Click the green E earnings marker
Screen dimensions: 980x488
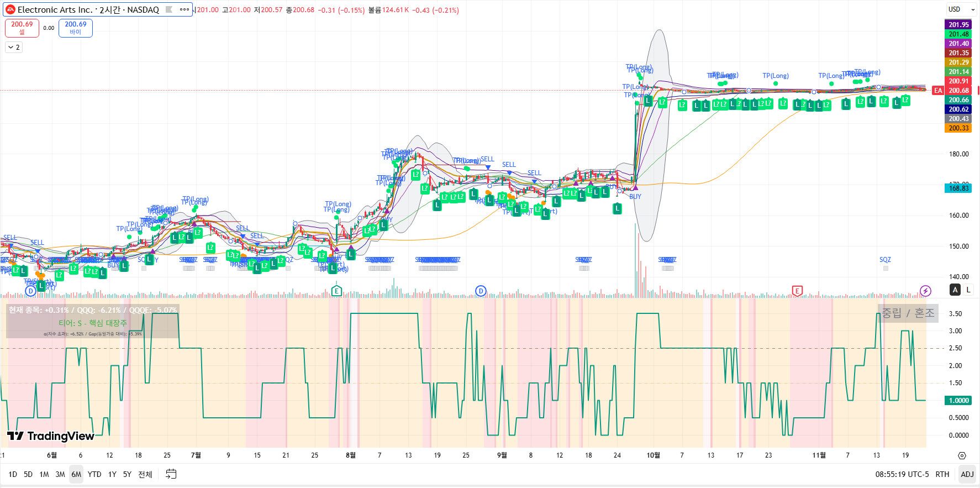coord(336,291)
